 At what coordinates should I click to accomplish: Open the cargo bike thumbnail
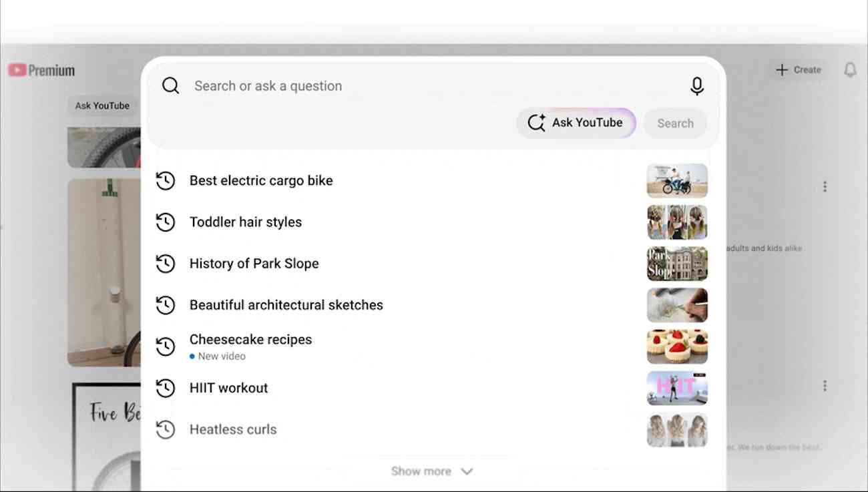(x=677, y=180)
